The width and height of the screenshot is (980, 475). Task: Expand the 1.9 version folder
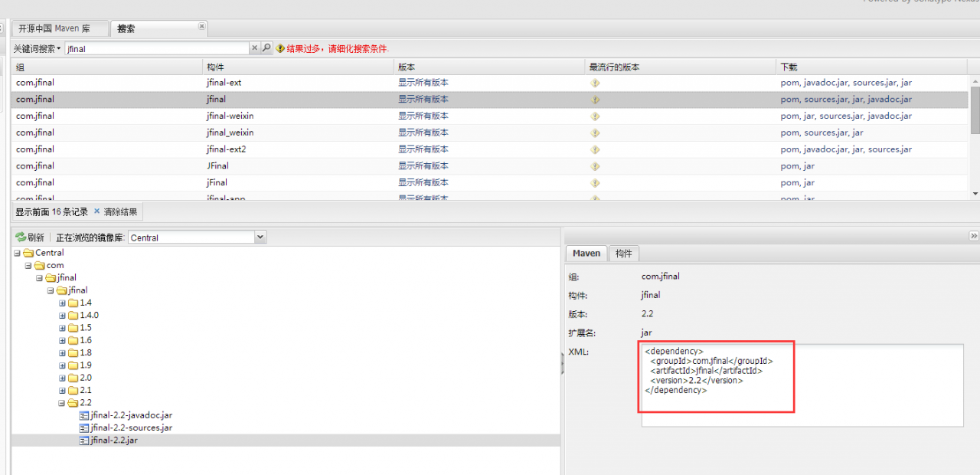(63, 365)
